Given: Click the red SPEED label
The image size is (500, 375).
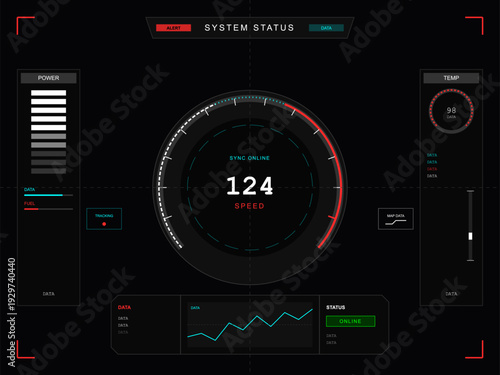Looking at the screenshot, I should coord(250,206).
